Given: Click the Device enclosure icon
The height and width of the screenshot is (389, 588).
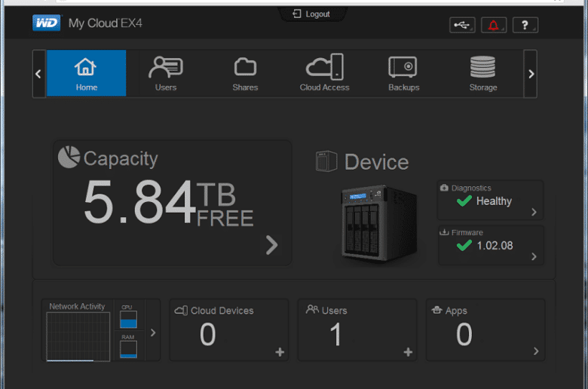Looking at the screenshot, I should pyautogui.click(x=326, y=161).
